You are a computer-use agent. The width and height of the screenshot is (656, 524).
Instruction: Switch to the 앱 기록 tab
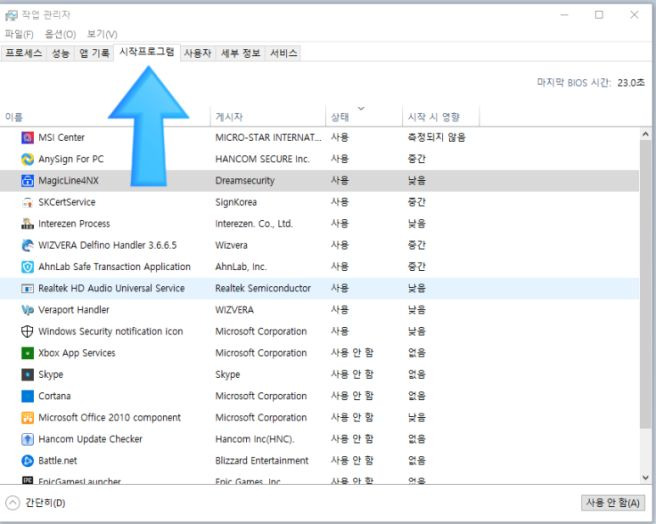[x=94, y=53]
